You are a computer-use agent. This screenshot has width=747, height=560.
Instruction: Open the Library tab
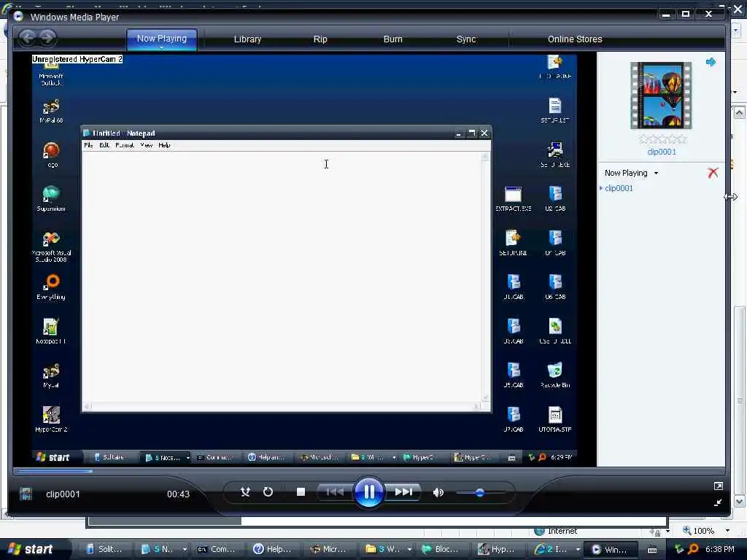[247, 39]
